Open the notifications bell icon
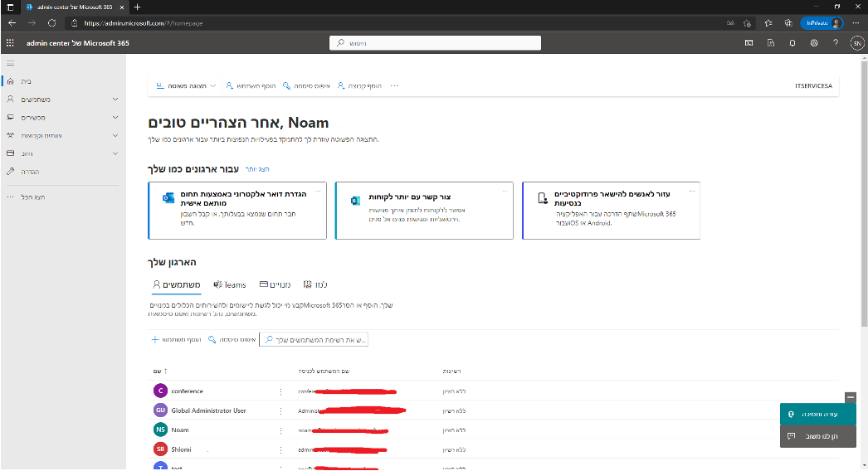 tap(792, 42)
